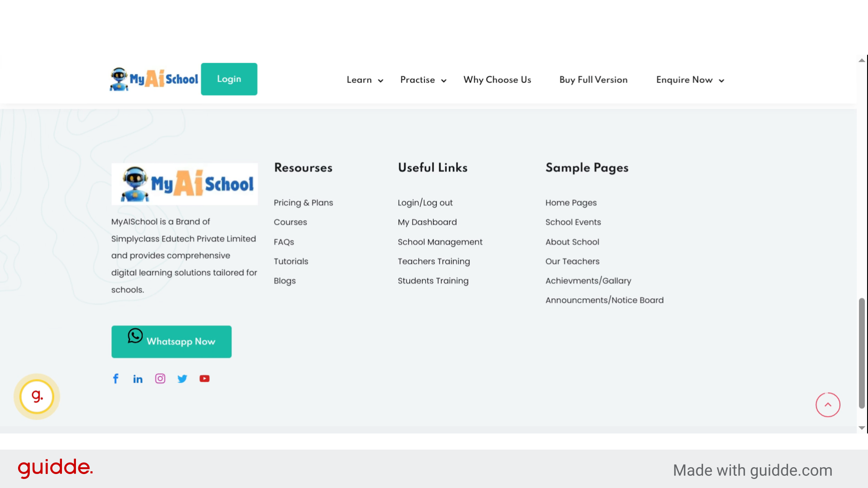Click the footer MyAiSchool logo image
868x488 pixels.
coord(184,184)
